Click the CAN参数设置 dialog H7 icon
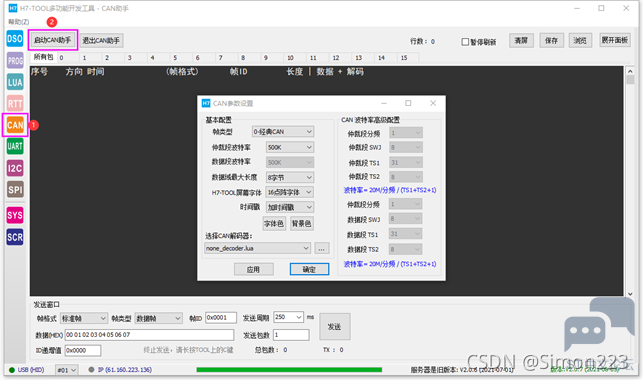The image size is (643, 380). 206,103
